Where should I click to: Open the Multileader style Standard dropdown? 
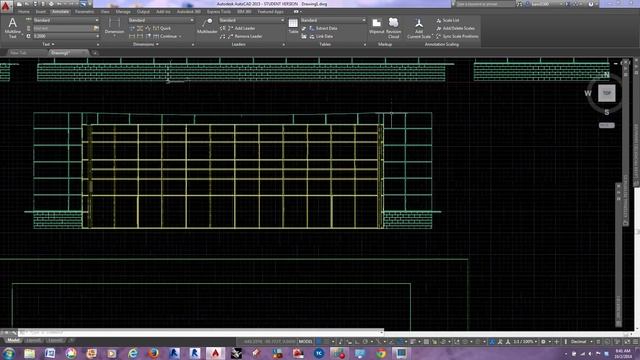[251, 20]
